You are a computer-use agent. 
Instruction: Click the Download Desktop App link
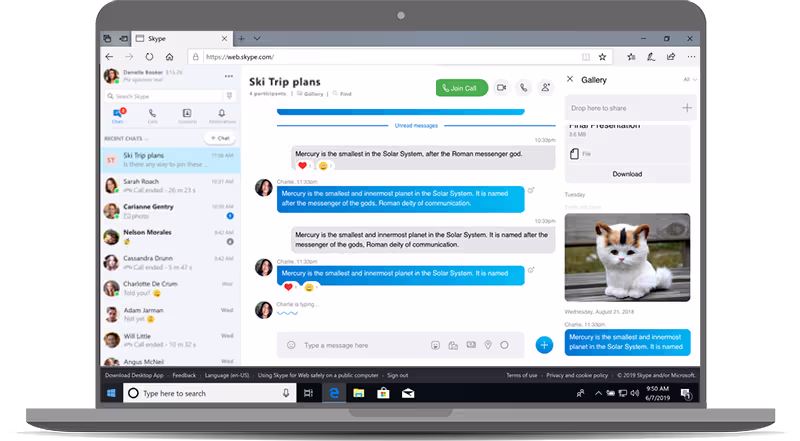[134, 375]
